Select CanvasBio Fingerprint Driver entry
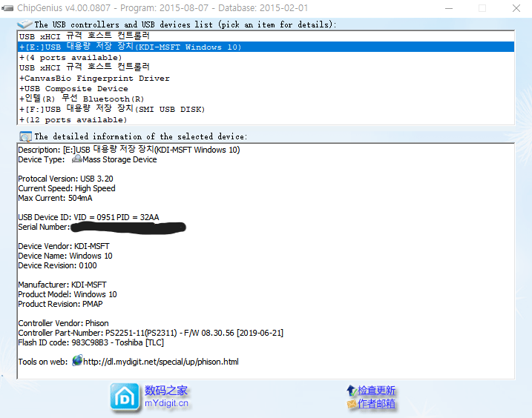The height and width of the screenshot is (418, 532). [266, 78]
